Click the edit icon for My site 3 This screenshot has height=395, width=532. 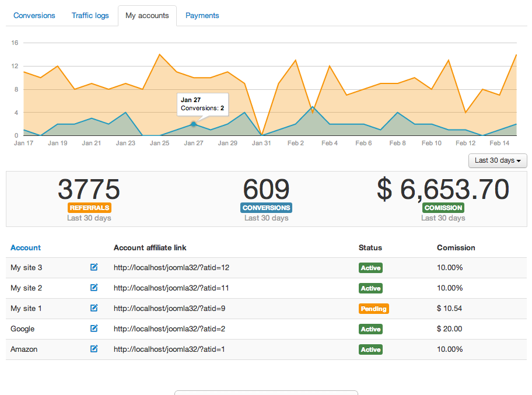94,267
